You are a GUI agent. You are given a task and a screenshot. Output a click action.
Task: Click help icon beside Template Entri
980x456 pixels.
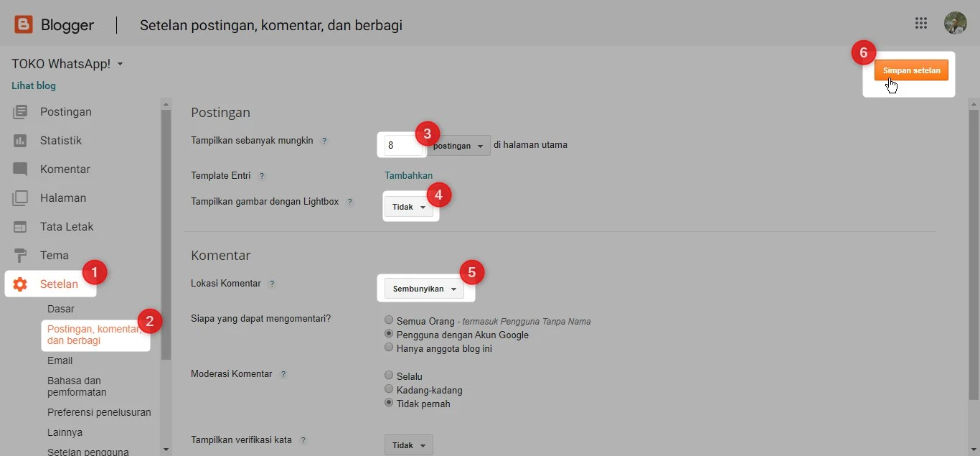(262, 176)
